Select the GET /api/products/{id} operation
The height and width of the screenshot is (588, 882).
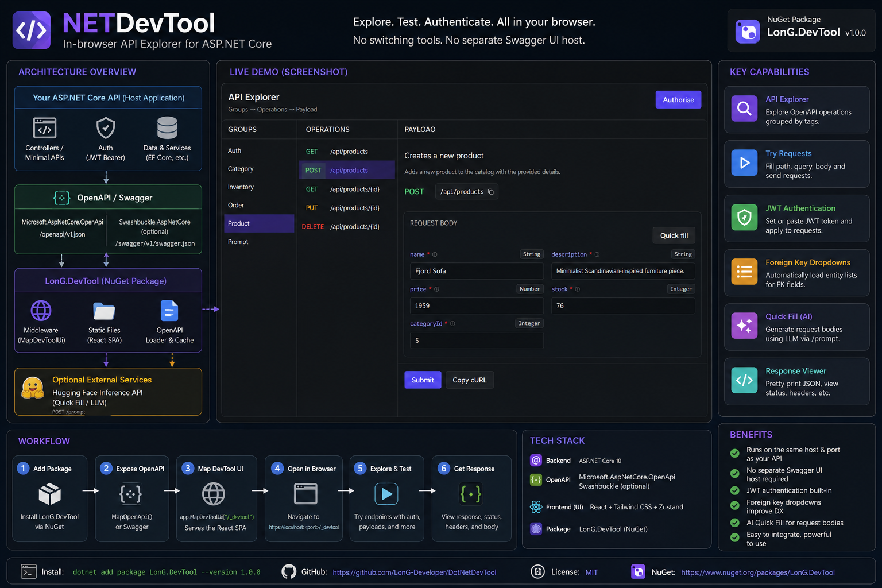(x=347, y=189)
